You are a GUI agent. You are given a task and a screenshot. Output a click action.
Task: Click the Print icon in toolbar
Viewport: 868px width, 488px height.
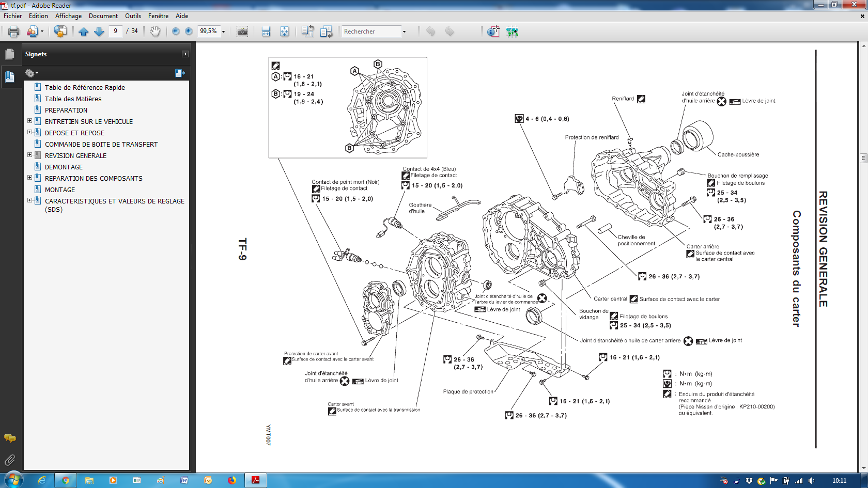14,32
